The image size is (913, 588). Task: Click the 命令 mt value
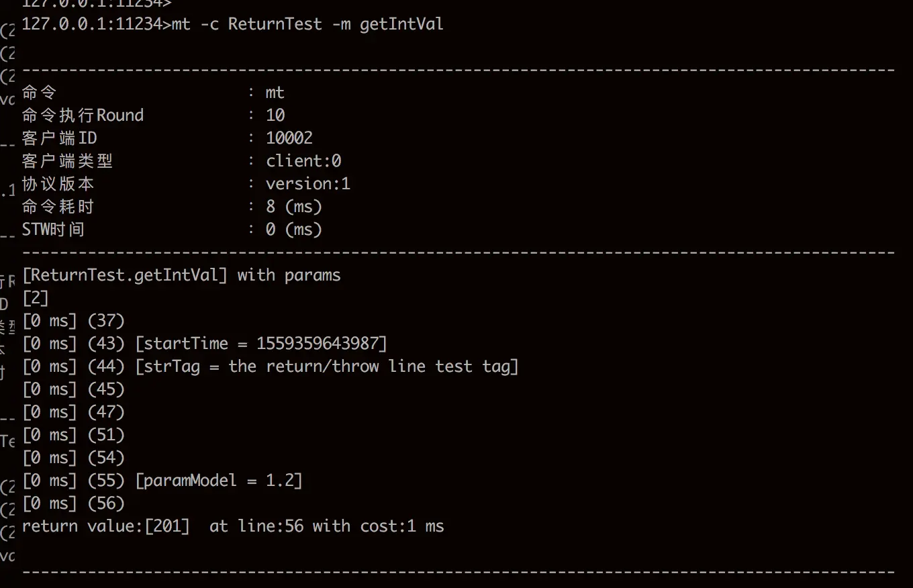click(275, 93)
